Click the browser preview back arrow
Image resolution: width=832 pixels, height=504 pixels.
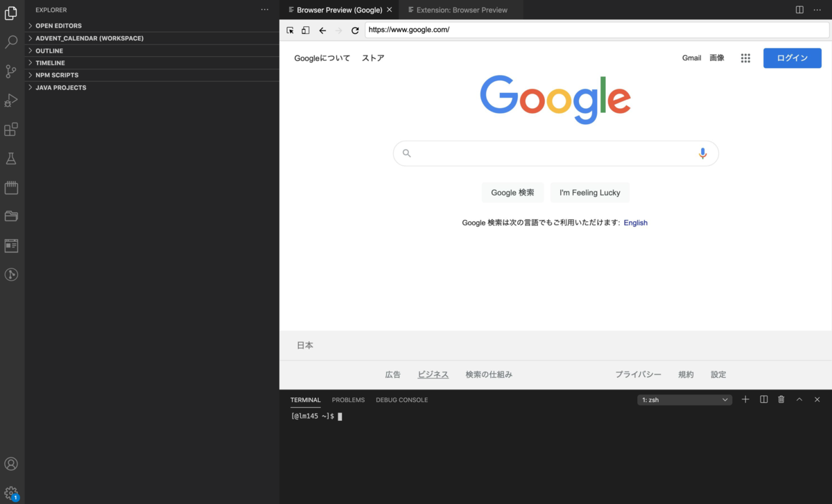(x=322, y=31)
